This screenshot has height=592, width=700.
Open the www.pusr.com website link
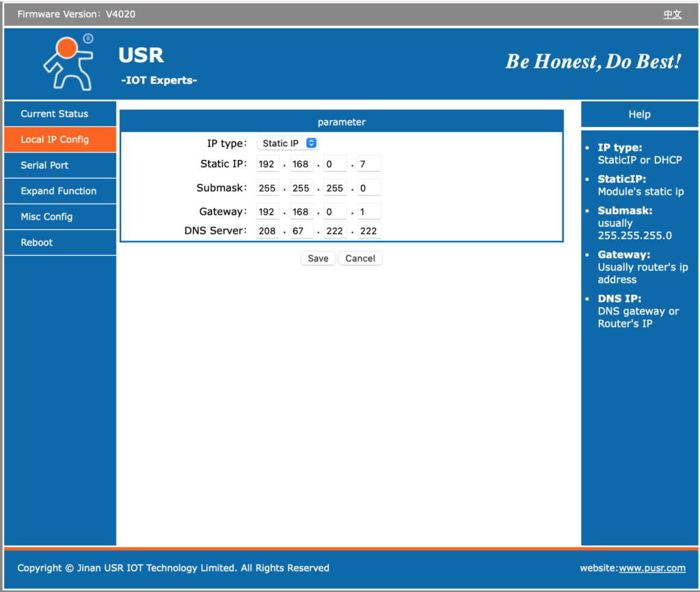point(651,568)
